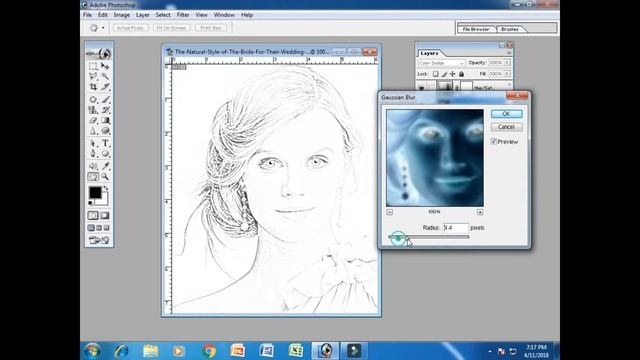Toggle Lock image pixels brush icon
This screenshot has width=640, height=360.
[x=444, y=74]
